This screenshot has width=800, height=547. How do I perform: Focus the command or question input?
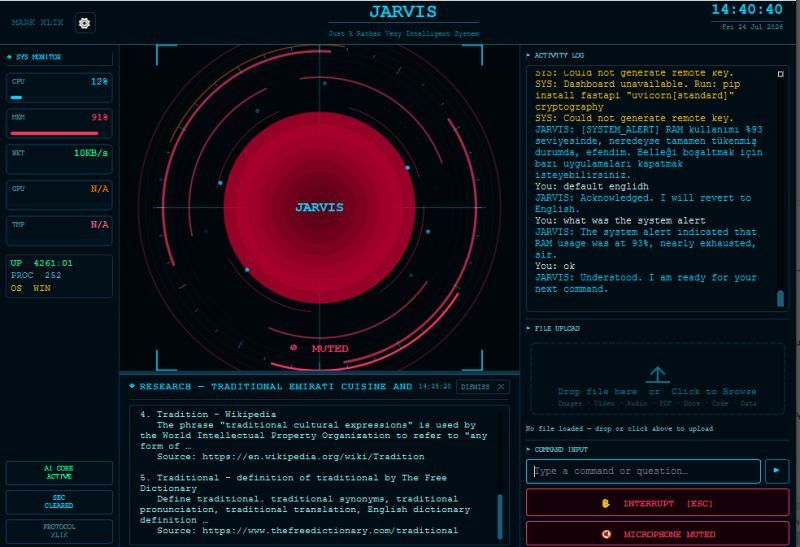click(643, 471)
